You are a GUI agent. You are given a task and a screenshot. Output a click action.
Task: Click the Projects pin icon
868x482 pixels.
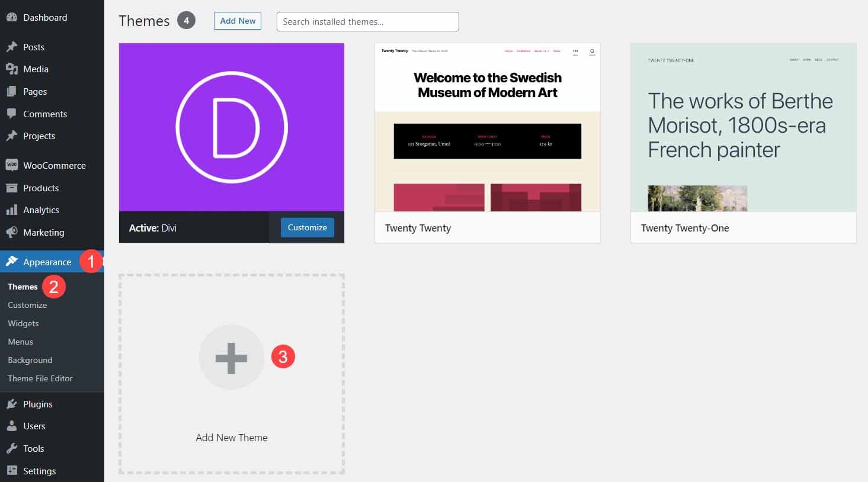point(11,136)
